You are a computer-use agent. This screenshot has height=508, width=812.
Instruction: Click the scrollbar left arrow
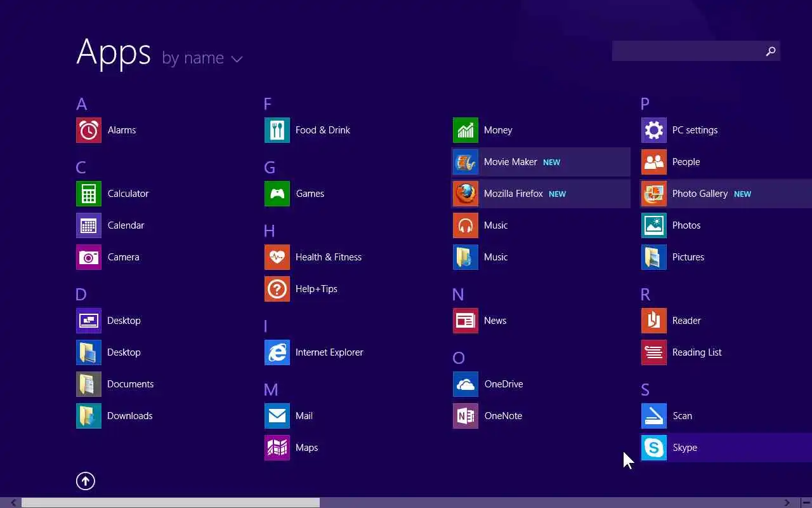pyautogui.click(x=13, y=503)
